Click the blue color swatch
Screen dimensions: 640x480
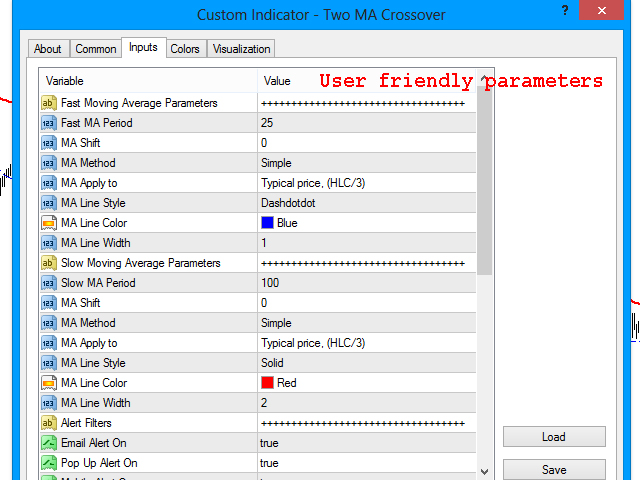tap(267, 223)
